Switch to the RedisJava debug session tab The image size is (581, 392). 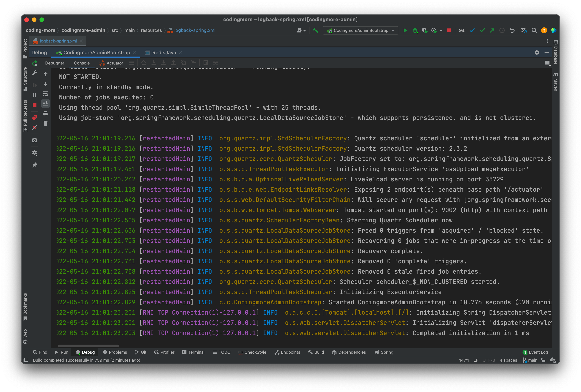click(164, 53)
